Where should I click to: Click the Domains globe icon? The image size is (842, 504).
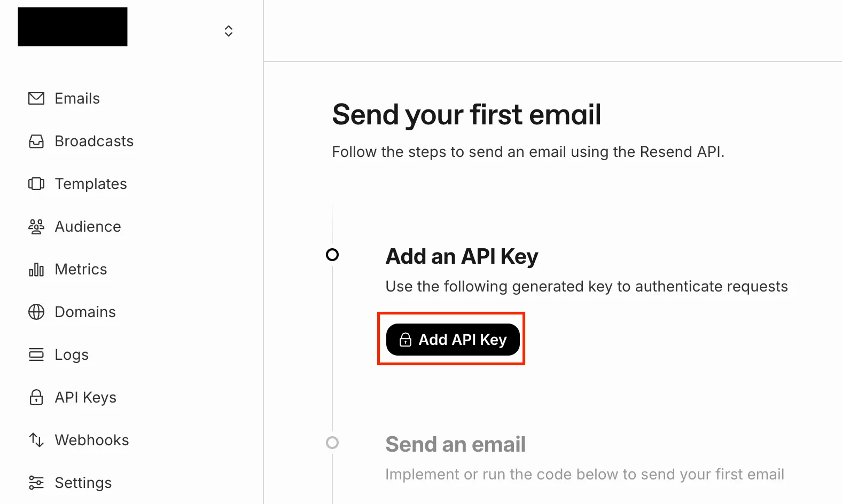pos(36,312)
